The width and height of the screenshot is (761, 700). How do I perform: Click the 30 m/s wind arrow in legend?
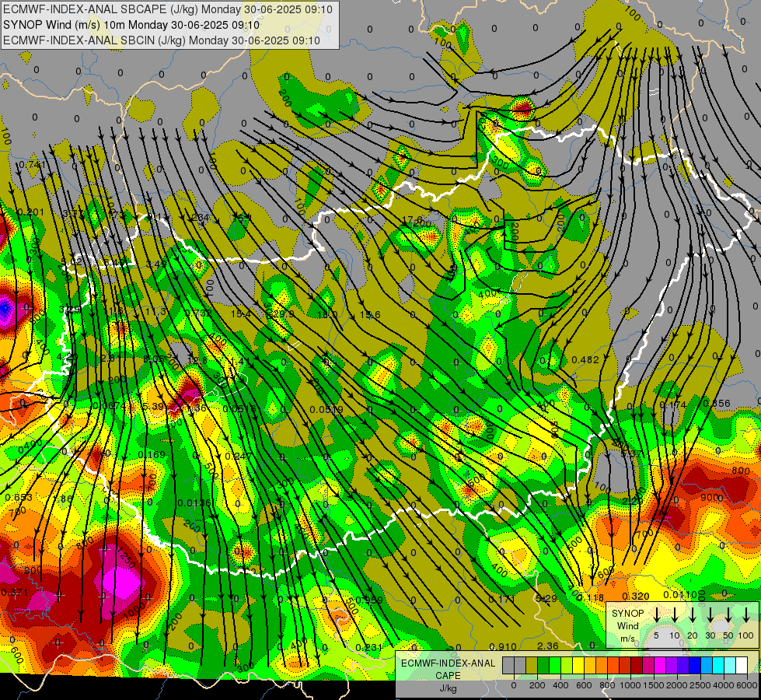pyautogui.click(x=710, y=614)
